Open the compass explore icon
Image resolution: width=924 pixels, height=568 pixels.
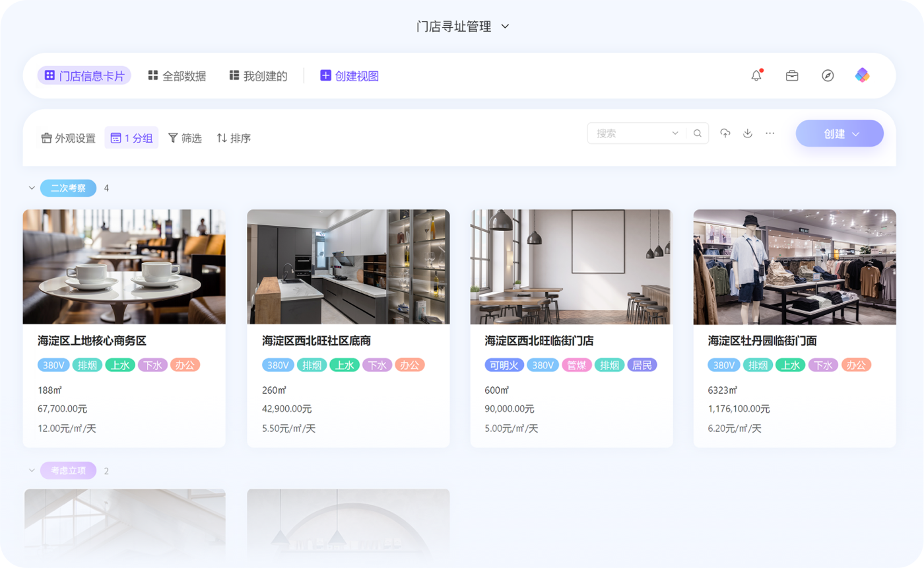point(828,76)
